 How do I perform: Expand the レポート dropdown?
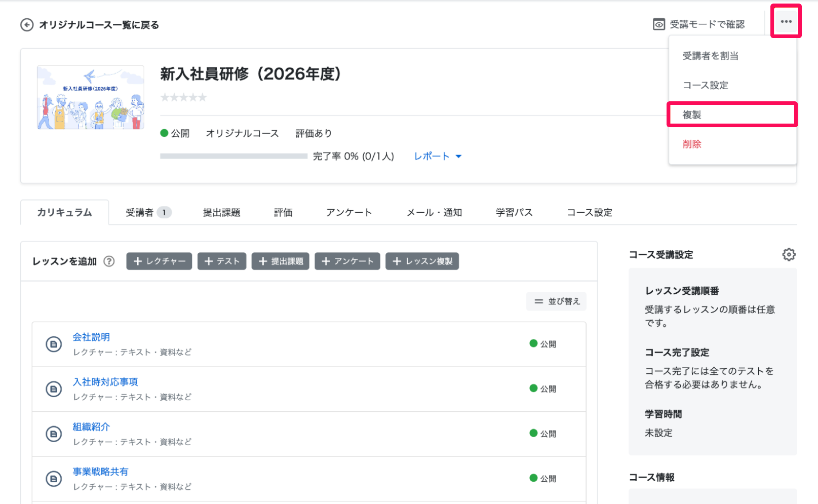tap(438, 157)
